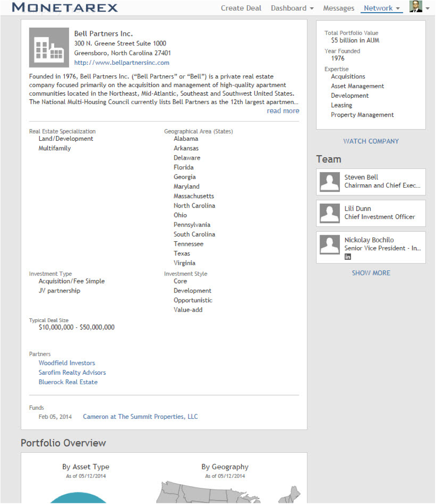This screenshot has width=436, height=504.
Task: Click 'JV partnership' investment type
Action: click(x=59, y=291)
